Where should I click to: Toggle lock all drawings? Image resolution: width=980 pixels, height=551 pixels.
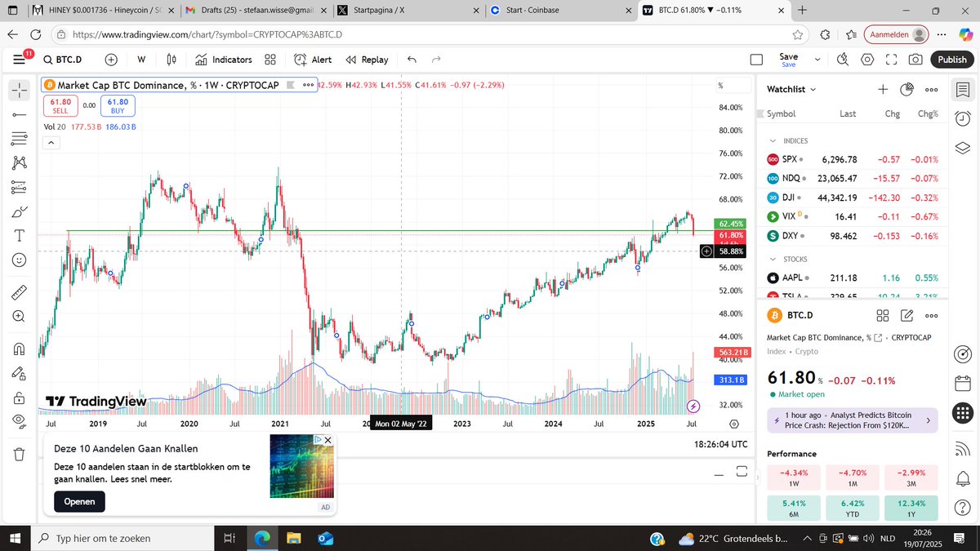click(19, 398)
